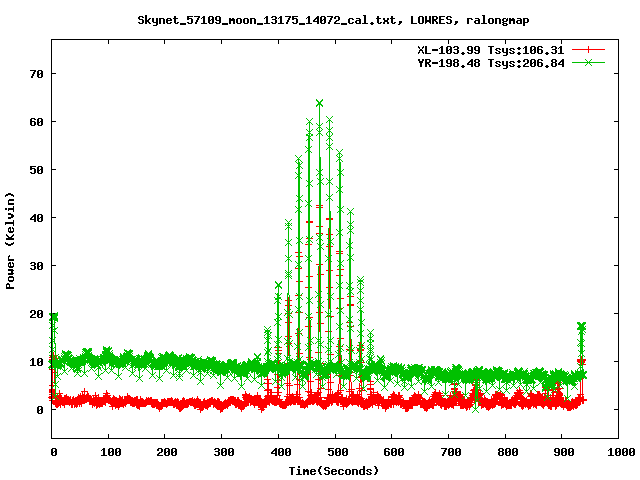640x480 pixels.
Task: Select legend entry YR-198.48 Tsys:206.84
Action: pyautogui.click(x=491, y=63)
